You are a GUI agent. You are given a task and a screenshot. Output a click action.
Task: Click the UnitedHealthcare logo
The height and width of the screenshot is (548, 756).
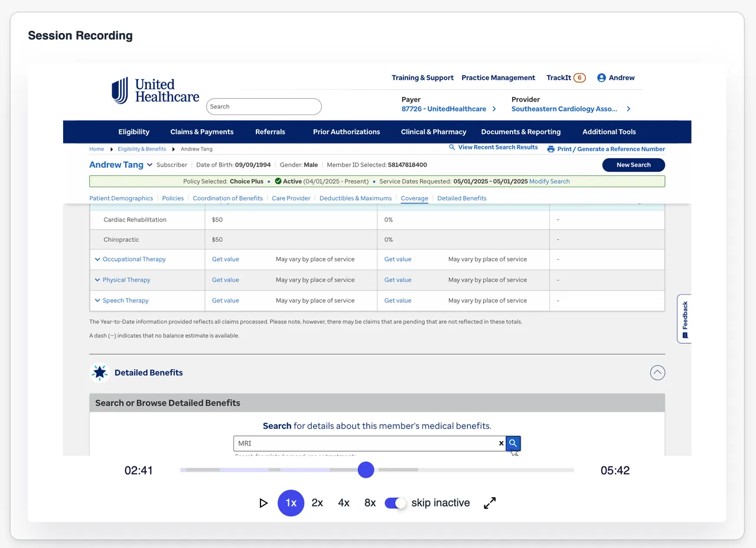[155, 91]
